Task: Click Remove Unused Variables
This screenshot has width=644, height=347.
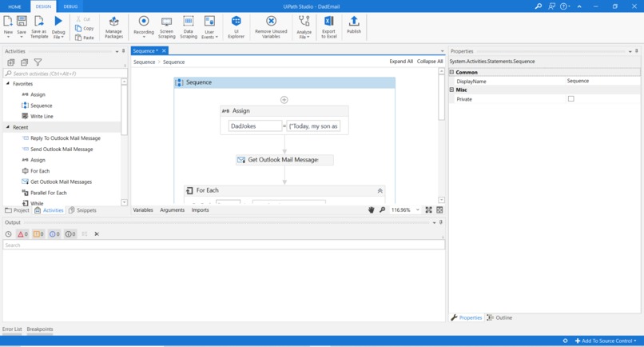Action: pyautogui.click(x=271, y=27)
